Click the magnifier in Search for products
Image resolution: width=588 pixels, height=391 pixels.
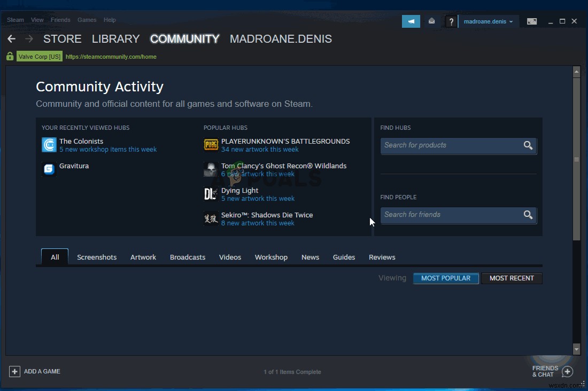click(528, 145)
